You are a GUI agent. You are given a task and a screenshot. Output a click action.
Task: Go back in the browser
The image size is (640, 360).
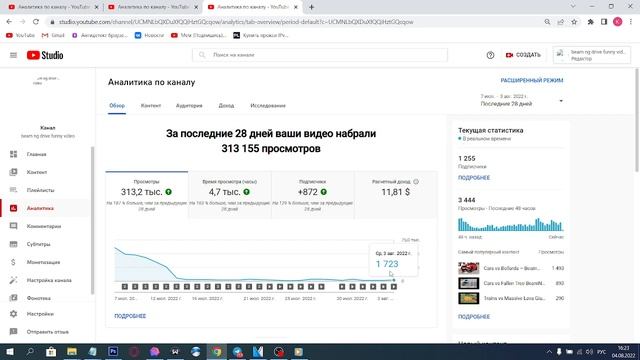(x=9, y=22)
